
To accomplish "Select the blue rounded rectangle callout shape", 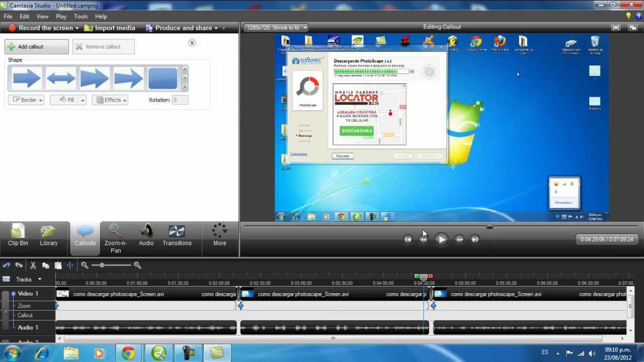I will click(163, 78).
